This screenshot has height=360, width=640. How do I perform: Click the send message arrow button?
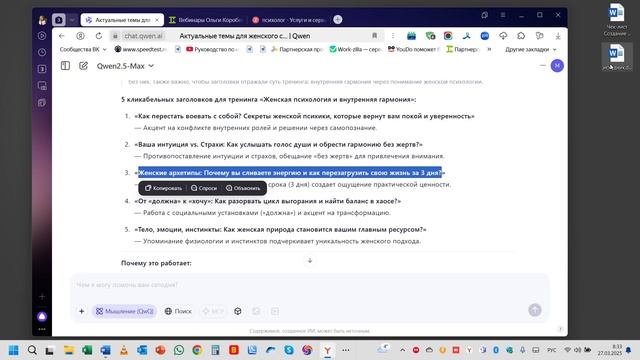point(535,310)
